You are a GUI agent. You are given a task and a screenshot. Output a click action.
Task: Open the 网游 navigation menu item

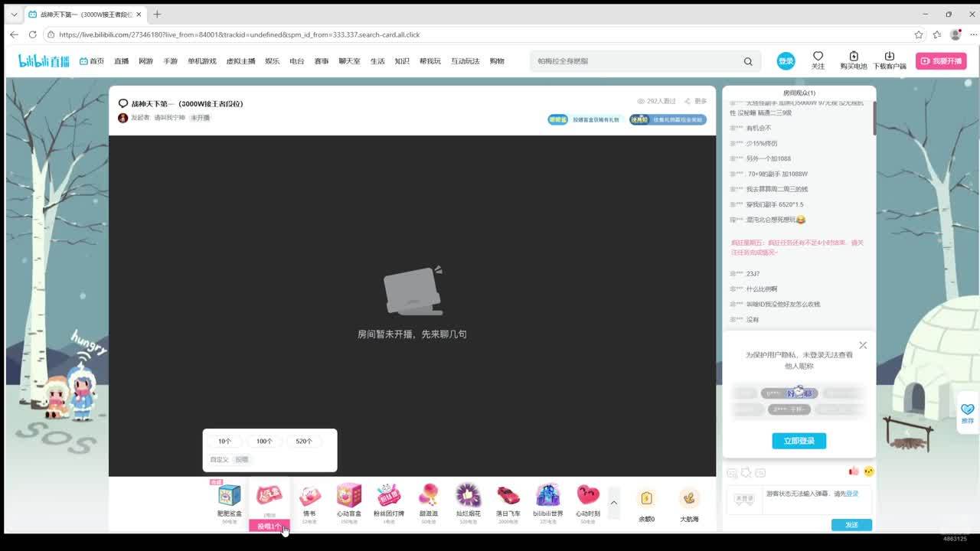pos(145,61)
